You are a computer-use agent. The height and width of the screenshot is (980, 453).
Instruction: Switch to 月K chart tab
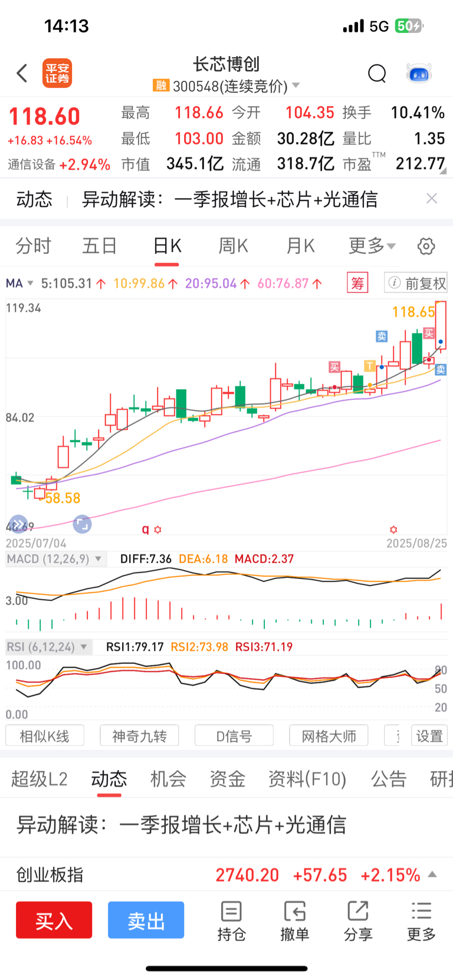301,245
